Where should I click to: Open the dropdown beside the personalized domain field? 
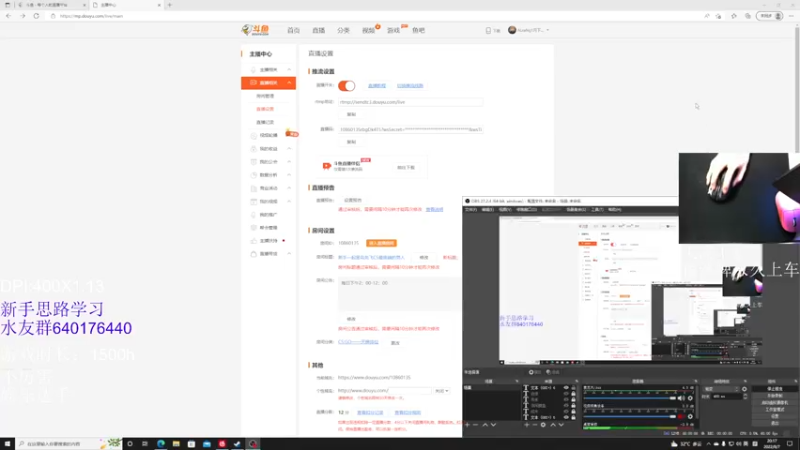(x=442, y=391)
